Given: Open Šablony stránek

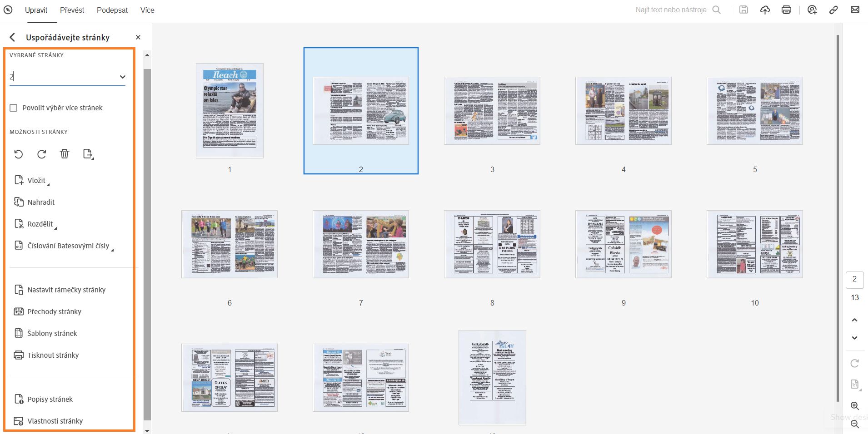Looking at the screenshot, I should click(x=45, y=334).
